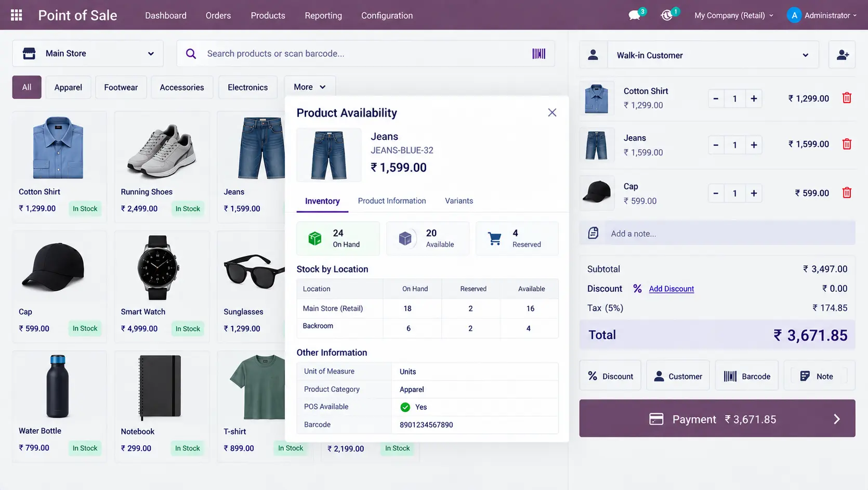Expand the Administrator user menu

click(830, 16)
